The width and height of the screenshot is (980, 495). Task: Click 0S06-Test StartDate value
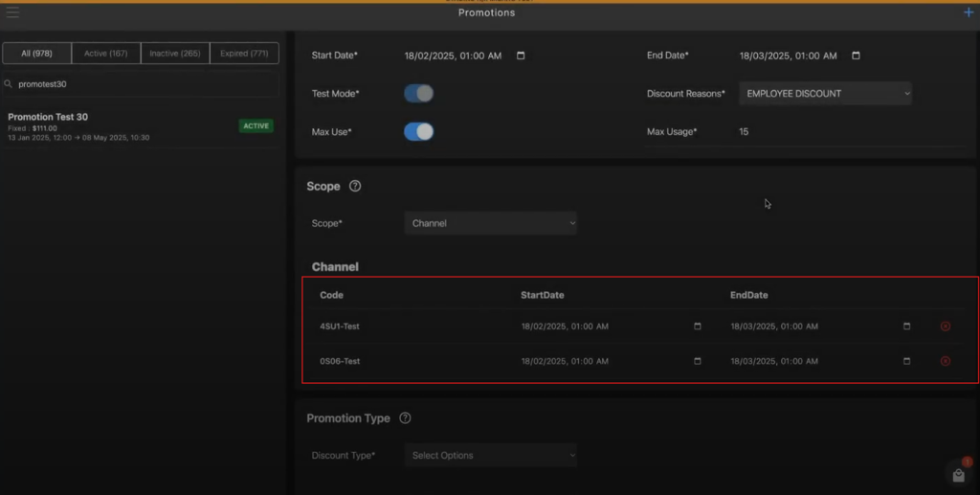565,361
